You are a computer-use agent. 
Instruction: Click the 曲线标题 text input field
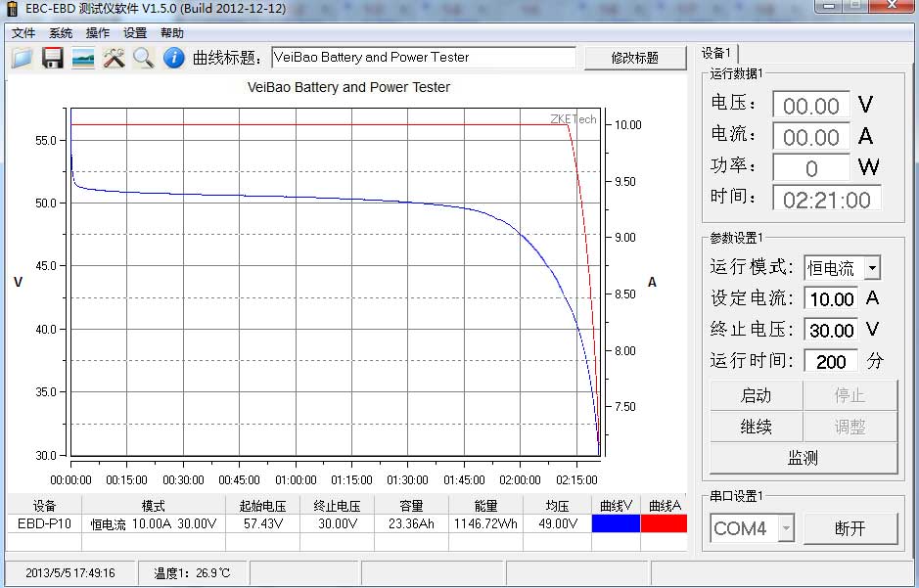pyautogui.click(x=424, y=58)
